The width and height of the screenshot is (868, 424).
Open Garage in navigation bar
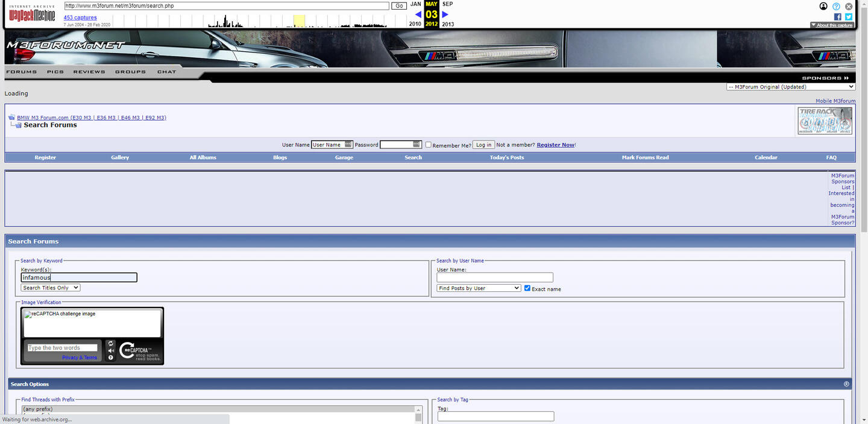[344, 157]
